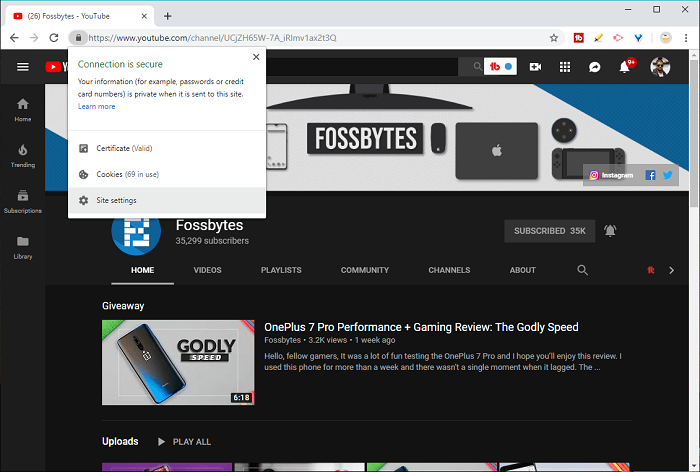This screenshot has height=472, width=700.
Task: Open Trending from the left sidebar
Action: click(23, 155)
